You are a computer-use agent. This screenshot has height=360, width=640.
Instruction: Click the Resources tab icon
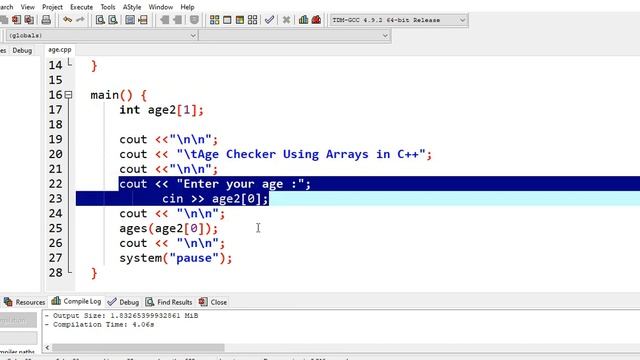[x=8, y=302]
